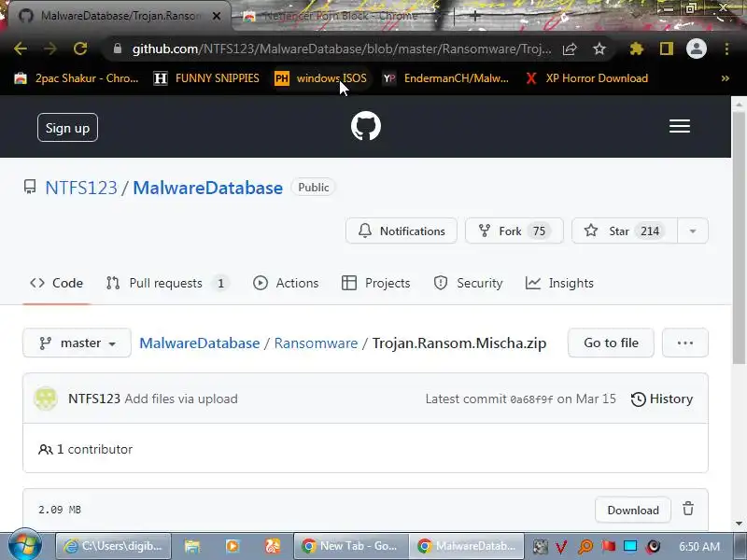The height and width of the screenshot is (560, 747).
Task: Click the padlock site info icon
Action: pos(118,49)
